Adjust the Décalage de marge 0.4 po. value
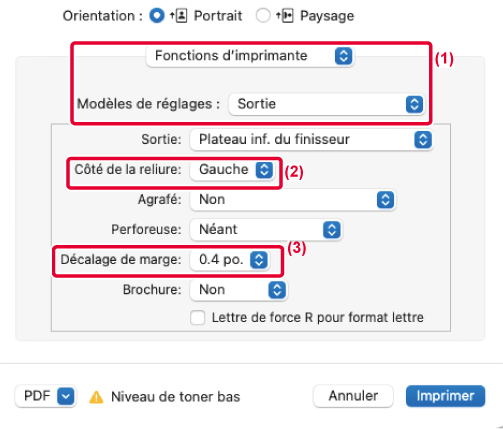The height and width of the screenshot is (429, 503). click(x=229, y=260)
